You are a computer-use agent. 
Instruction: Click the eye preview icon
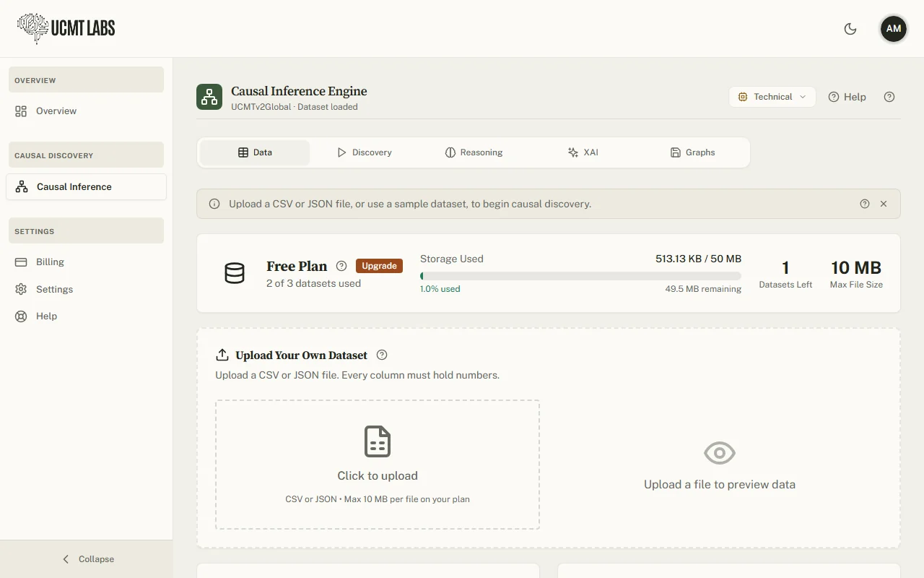720,453
